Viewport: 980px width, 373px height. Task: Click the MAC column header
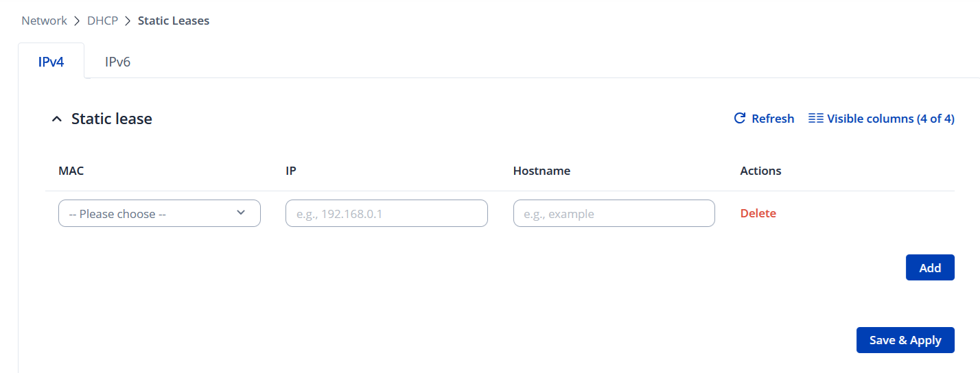click(71, 171)
